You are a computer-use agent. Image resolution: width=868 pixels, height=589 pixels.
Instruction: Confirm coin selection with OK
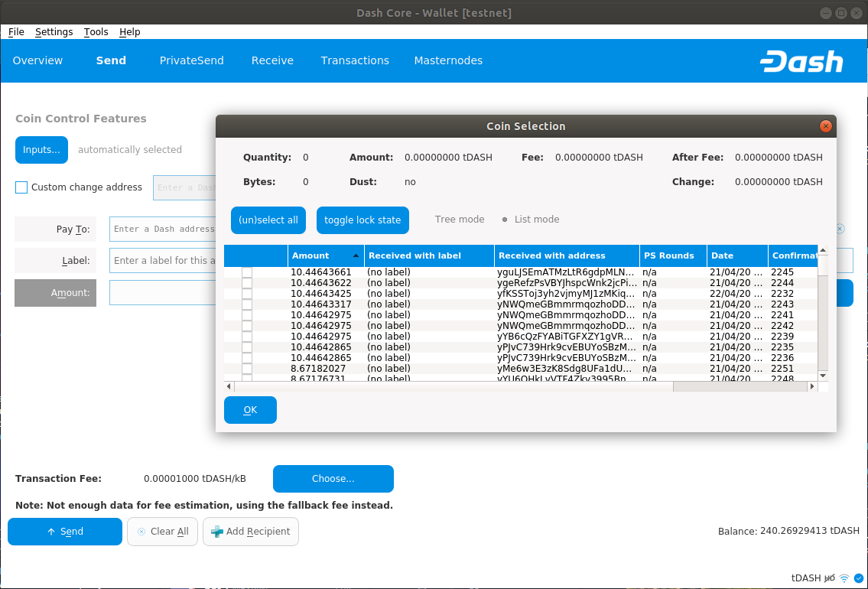(x=250, y=410)
